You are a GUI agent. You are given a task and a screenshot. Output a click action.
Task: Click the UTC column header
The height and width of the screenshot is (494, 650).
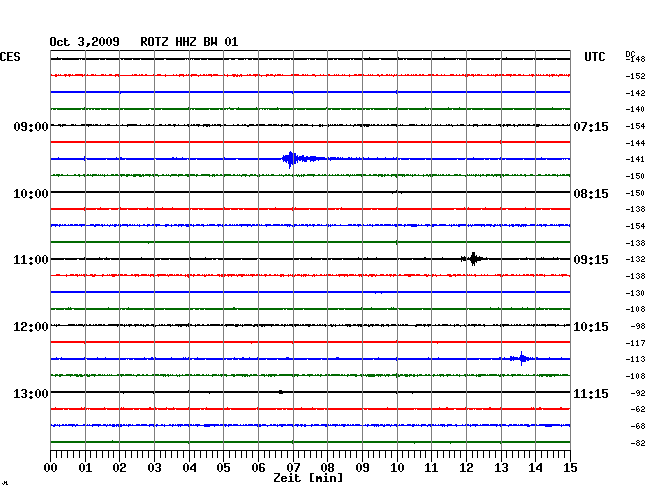594,57
